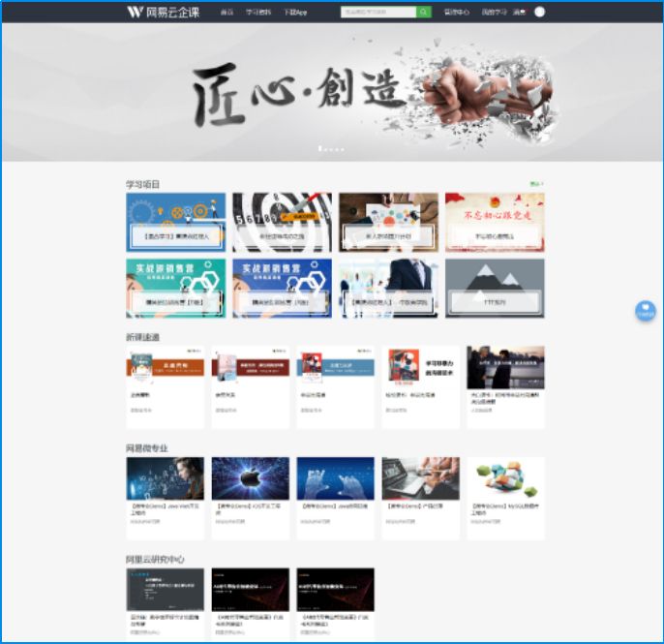Click the 匠心·创造 hero banner

[332, 92]
